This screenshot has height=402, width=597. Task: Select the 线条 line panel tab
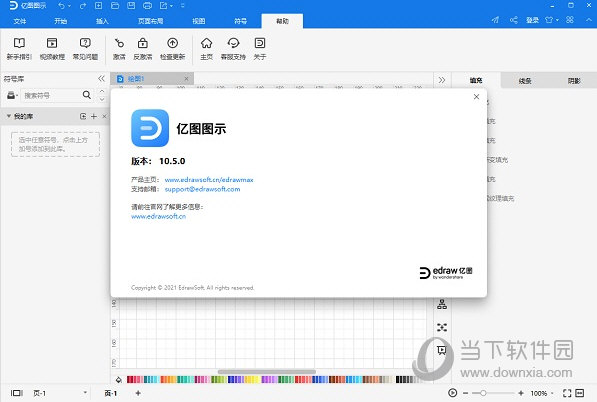point(525,80)
